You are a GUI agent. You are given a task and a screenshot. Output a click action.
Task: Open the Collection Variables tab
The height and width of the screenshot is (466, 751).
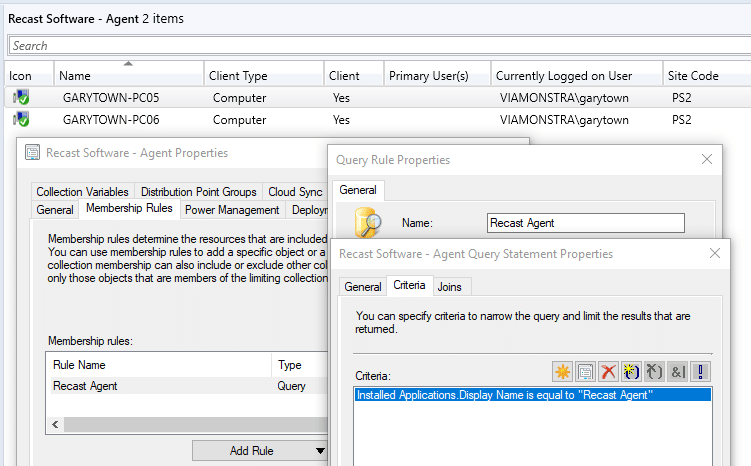coord(83,192)
